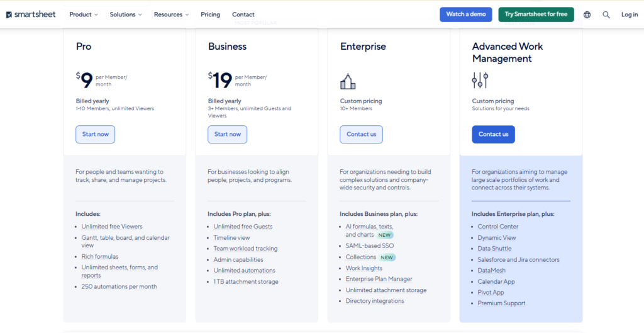Click AI formulas, texts, and charts
Screen dimensions: 644x333
tap(369, 230)
